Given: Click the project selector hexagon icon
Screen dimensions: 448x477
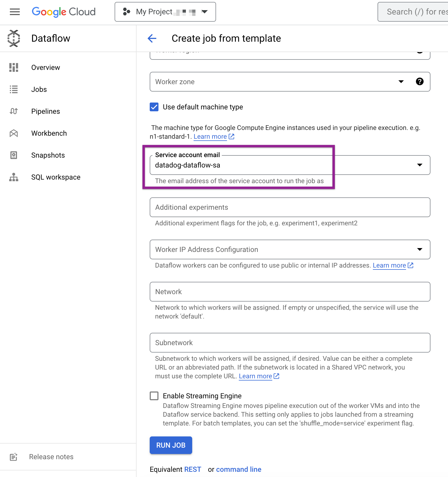Looking at the screenshot, I should pos(127,12).
